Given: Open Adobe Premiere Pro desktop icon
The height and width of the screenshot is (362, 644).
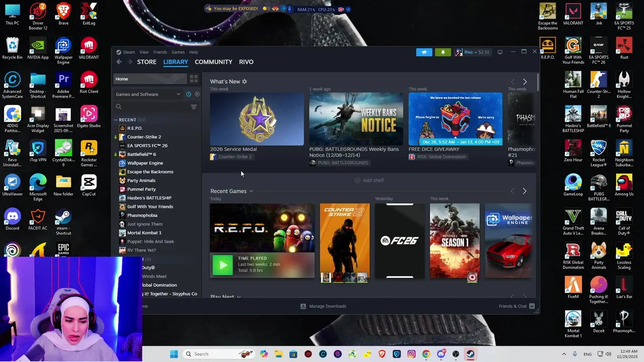Looking at the screenshot, I should pos(63,84).
